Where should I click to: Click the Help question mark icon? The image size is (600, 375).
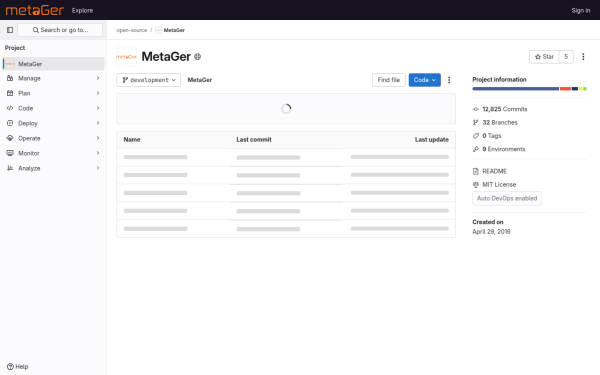[10, 367]
